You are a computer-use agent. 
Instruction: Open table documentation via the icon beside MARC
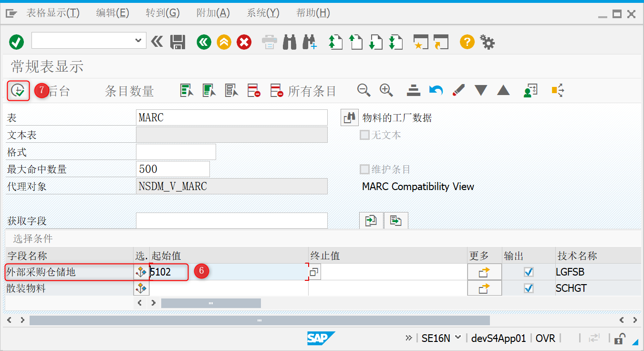(x=349, y=117)
